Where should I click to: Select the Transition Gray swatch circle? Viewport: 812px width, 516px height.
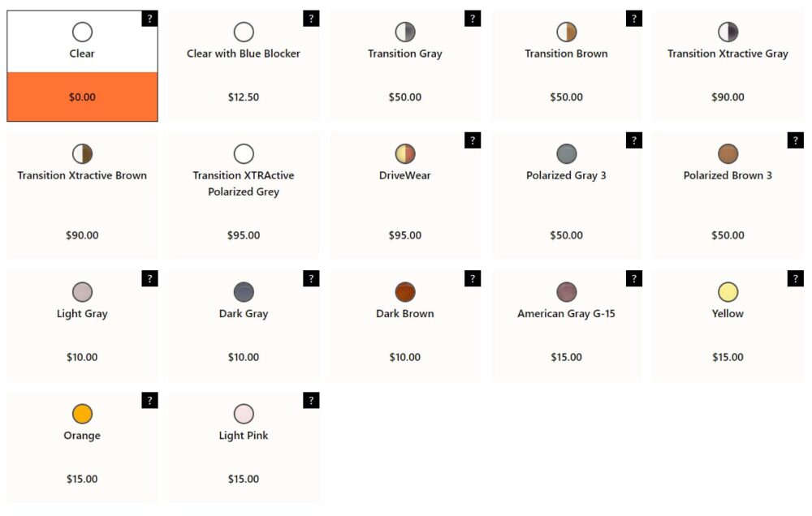[405, 32]
